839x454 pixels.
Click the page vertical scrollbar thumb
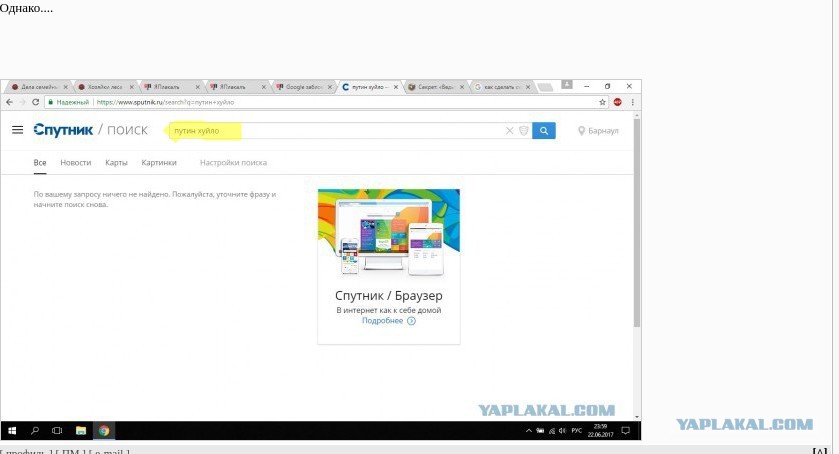tap(637, 223)
